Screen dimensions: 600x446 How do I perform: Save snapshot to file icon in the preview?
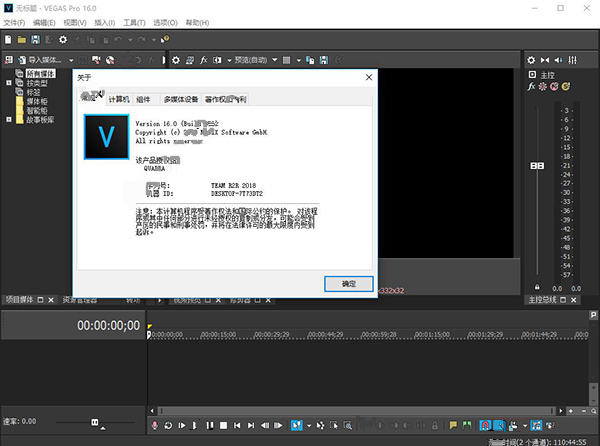324,60
